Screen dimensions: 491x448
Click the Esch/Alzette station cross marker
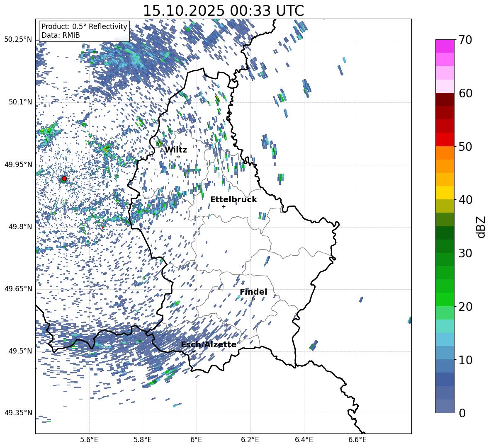(194, 351)
